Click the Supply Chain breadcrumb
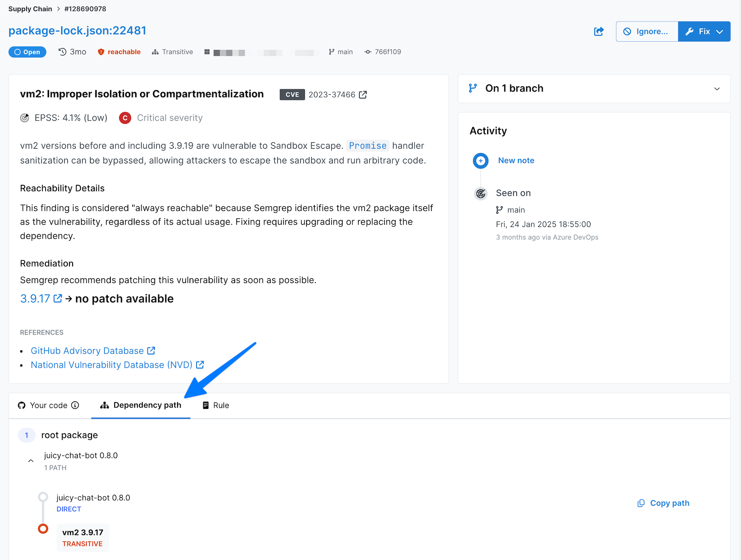741x560 pixels. [30, 9]
